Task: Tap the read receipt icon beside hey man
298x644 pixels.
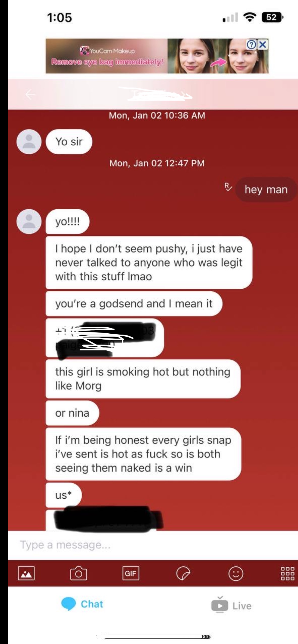Action: [x=228, y=187]
